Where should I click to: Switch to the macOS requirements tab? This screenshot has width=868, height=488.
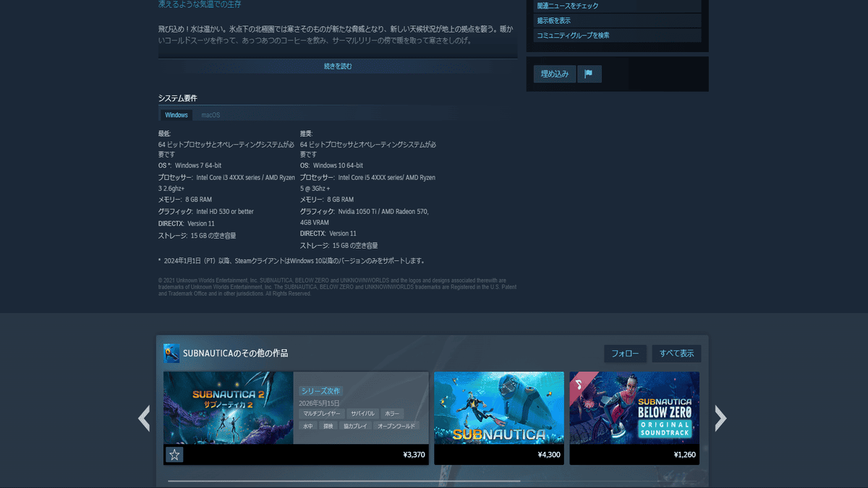pyautogui.click(x=210, y=115)
